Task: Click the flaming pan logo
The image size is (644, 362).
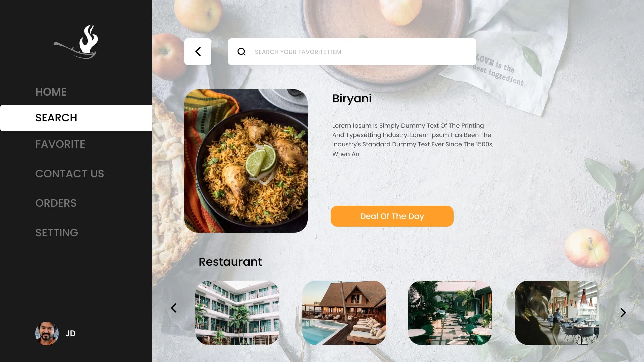Action: tap(76, 42)
